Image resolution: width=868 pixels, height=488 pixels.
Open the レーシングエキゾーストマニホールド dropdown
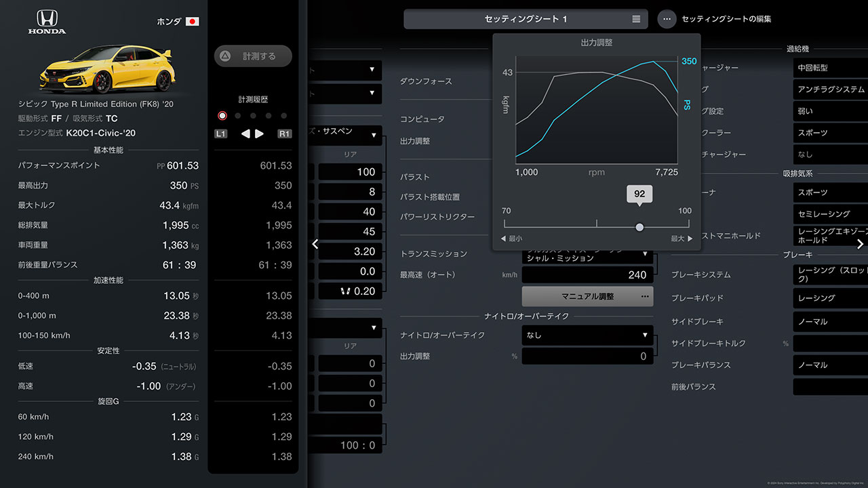click(x=830, y=236)
